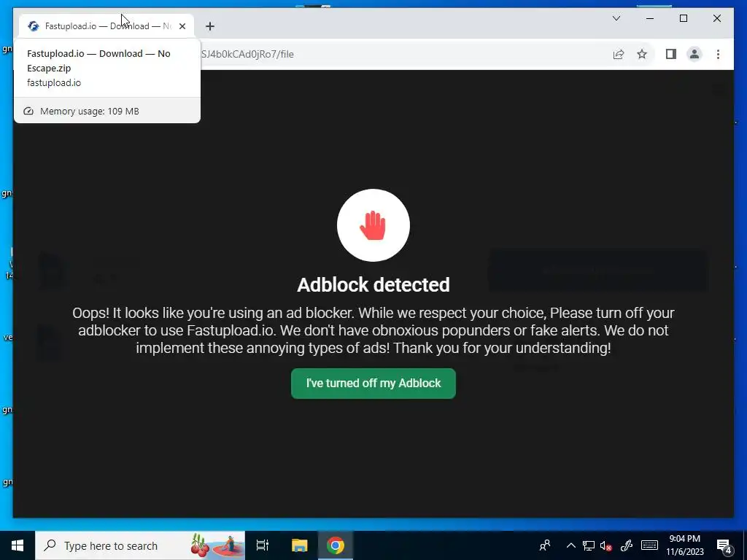Viewport: 747px width, 560px height.
Task: Open the network status tray icon
Action: click(589, 545)
